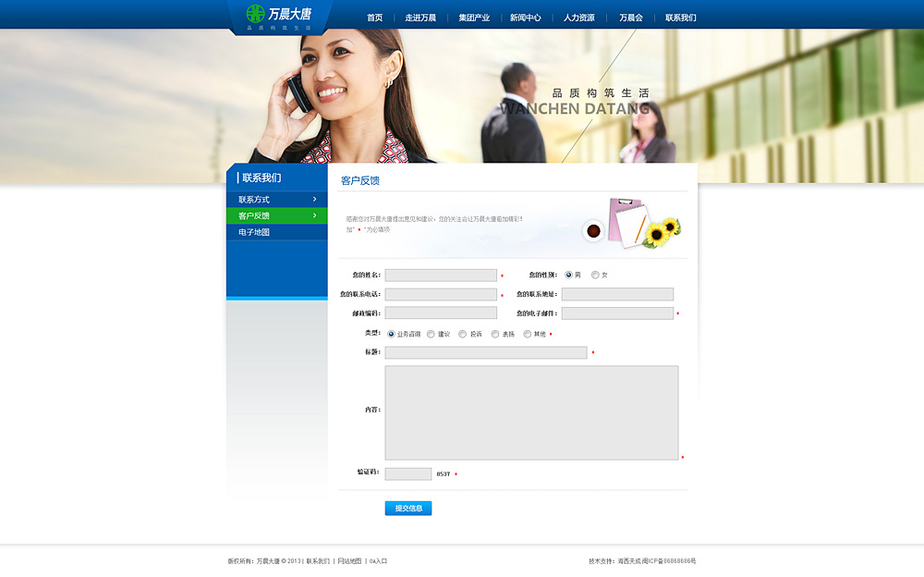Viewport: 924px width, 577px height.
Task: Focus the 验证码 verification code input
Action: coord(407,474)
